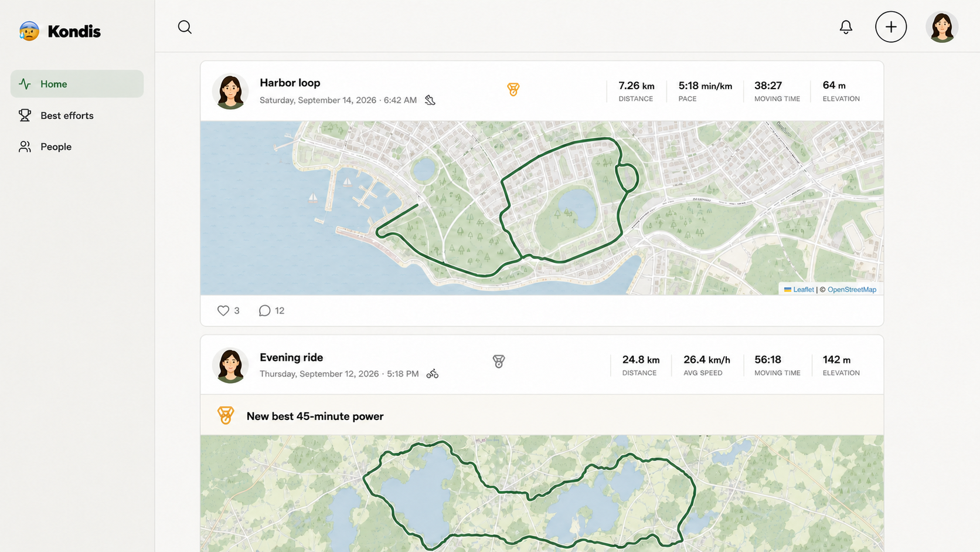Open the Evening ride route map
980x552 pixels.
542,493
